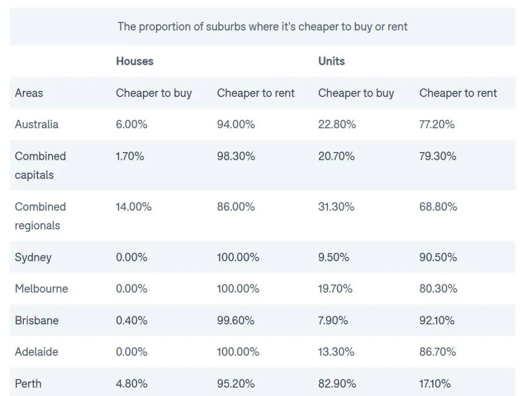Click the Areas column header
This screenshot has height=396, width=532.
click(x=29, y=93)
